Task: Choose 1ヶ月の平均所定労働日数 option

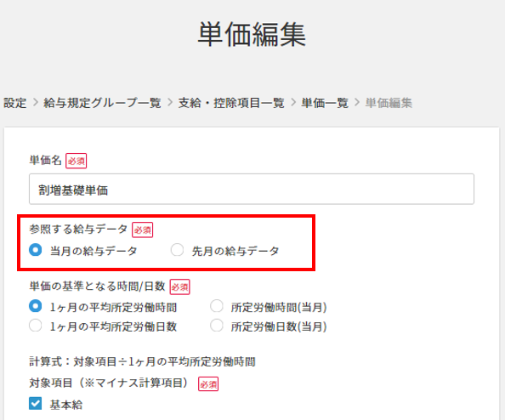Action: 35,326
